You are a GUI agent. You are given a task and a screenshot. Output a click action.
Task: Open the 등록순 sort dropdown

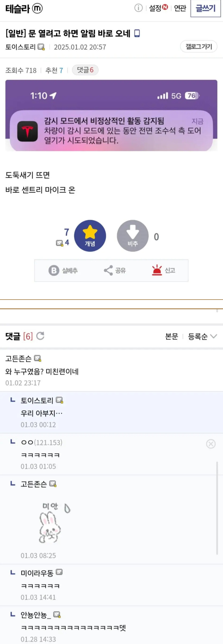[202, 336]
